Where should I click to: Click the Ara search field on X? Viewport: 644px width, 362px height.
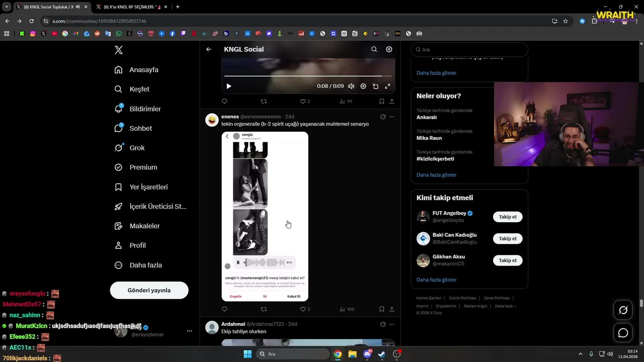469,50
